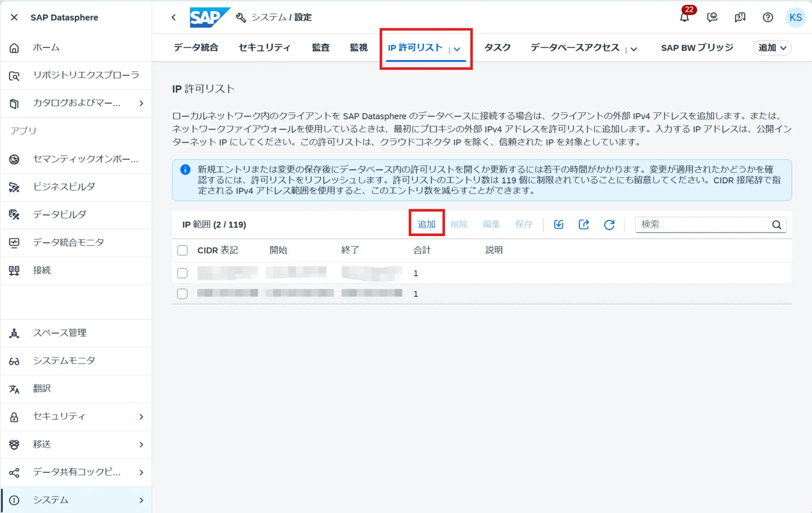The image size is (812, 513).
Task: Check the second IP entry row checkbox
Action: [182, 294]
